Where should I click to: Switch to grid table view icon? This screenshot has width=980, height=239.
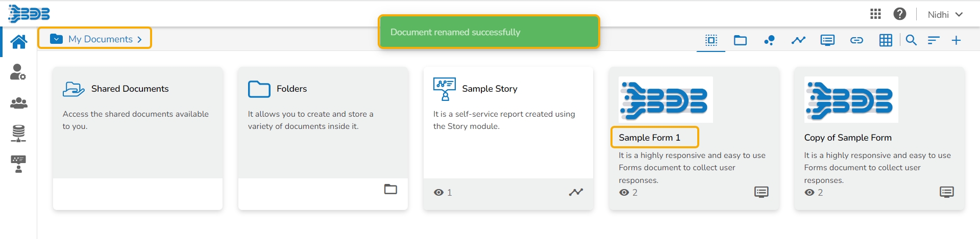coord(886,40)
